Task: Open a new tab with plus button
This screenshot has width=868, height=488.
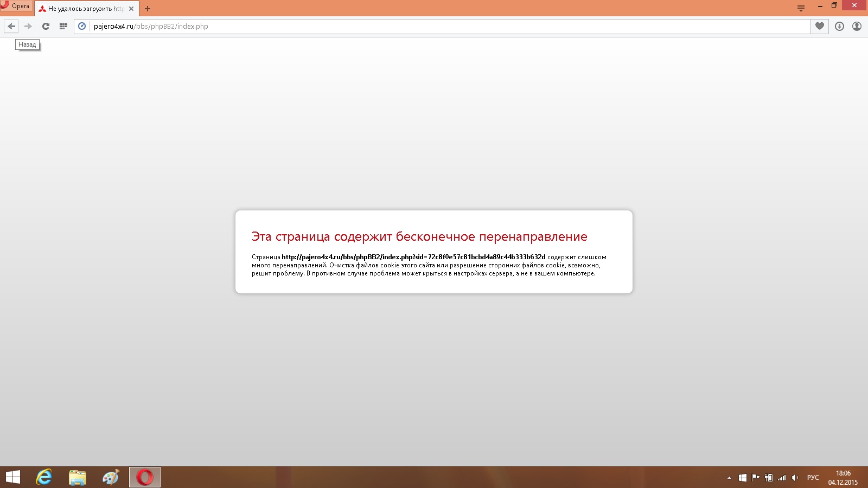Action: click(148, 9)
